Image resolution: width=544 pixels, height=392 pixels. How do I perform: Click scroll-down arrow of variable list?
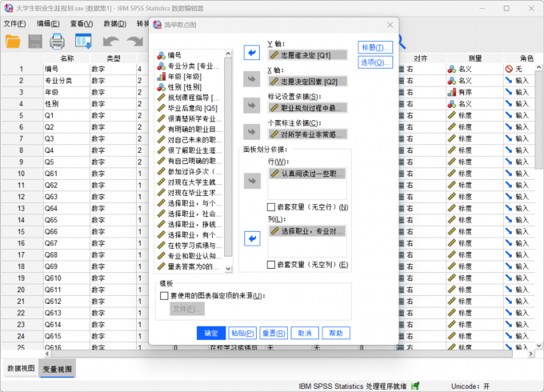228,269
